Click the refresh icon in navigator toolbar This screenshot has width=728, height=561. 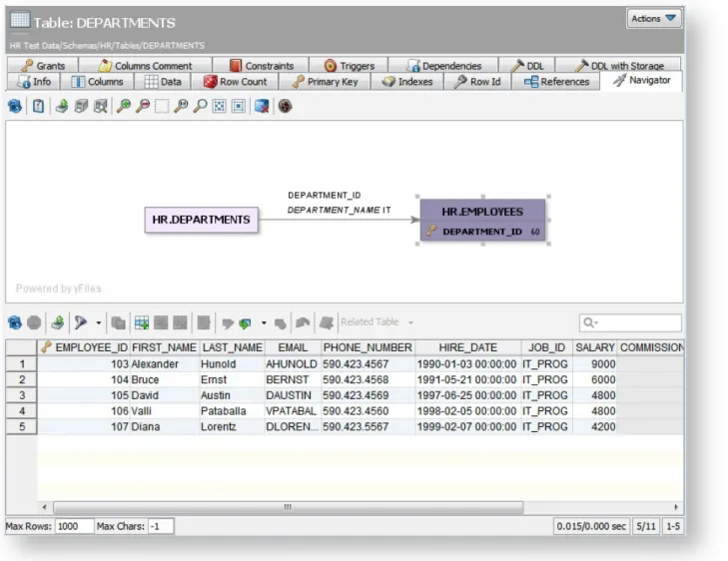point(15,106)
